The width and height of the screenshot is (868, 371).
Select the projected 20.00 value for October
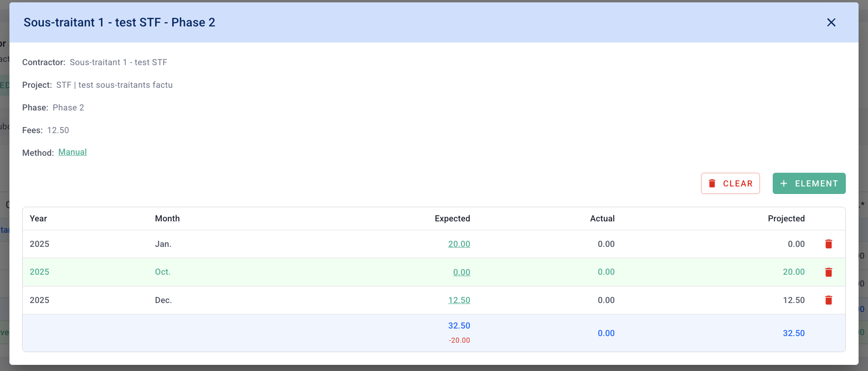click(x=793, y=272)
